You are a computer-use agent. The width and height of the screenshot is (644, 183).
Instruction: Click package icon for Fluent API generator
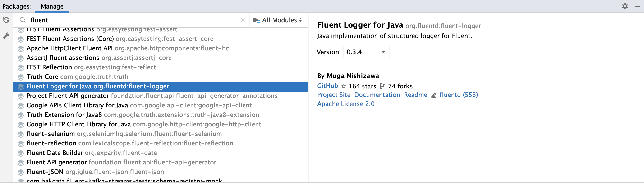[21, 163]
